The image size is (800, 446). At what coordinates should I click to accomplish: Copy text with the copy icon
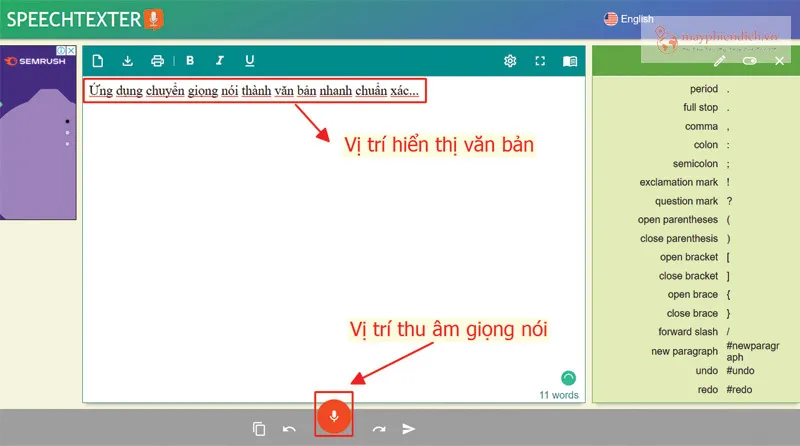[x=259, y=429]
